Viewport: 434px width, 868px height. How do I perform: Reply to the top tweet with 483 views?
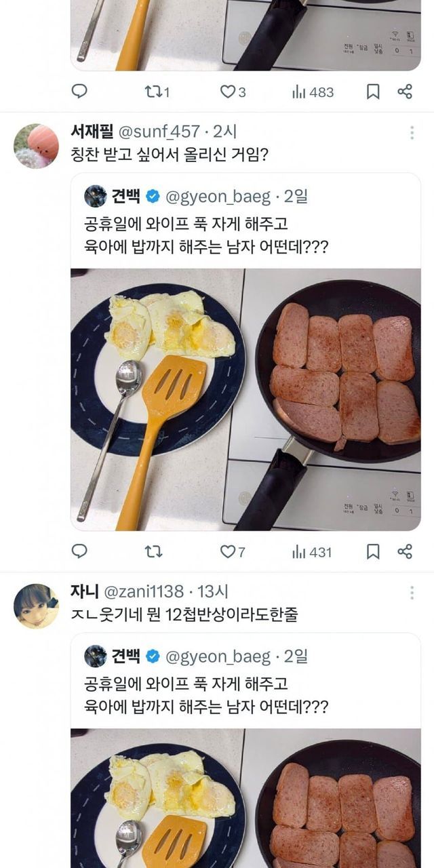point(79,92)
